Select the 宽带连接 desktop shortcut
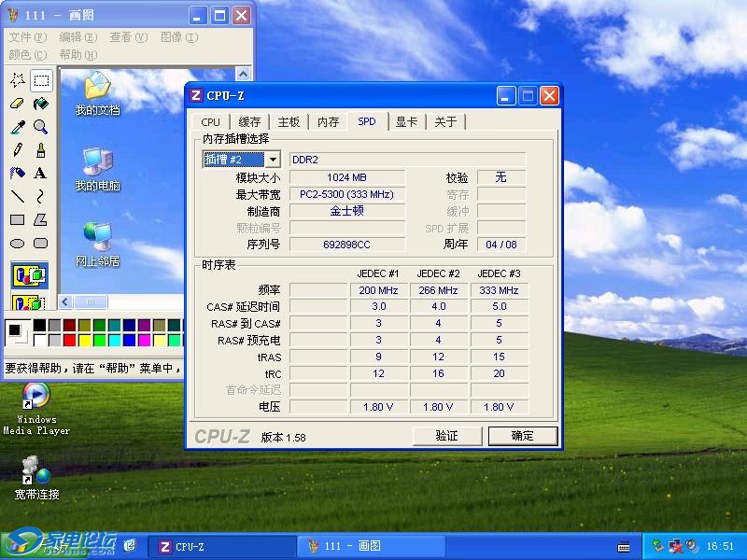747x560 pixels. [x=36, y=478]
